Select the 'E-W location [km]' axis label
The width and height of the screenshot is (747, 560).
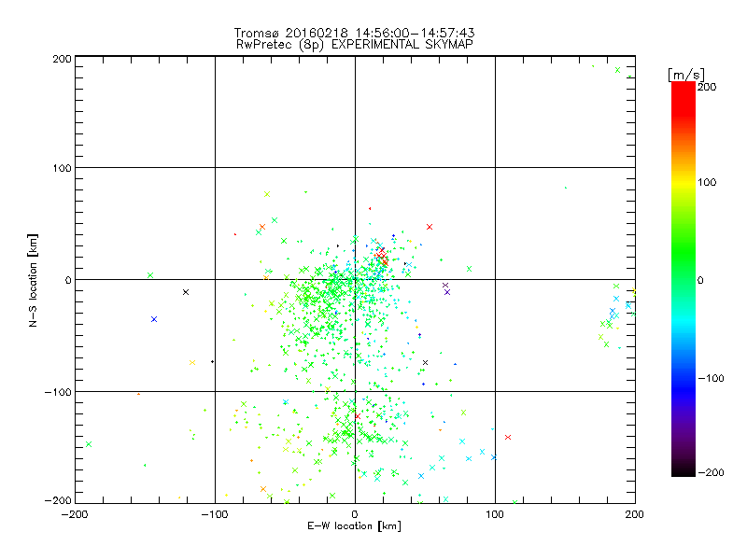click(355, 526)
